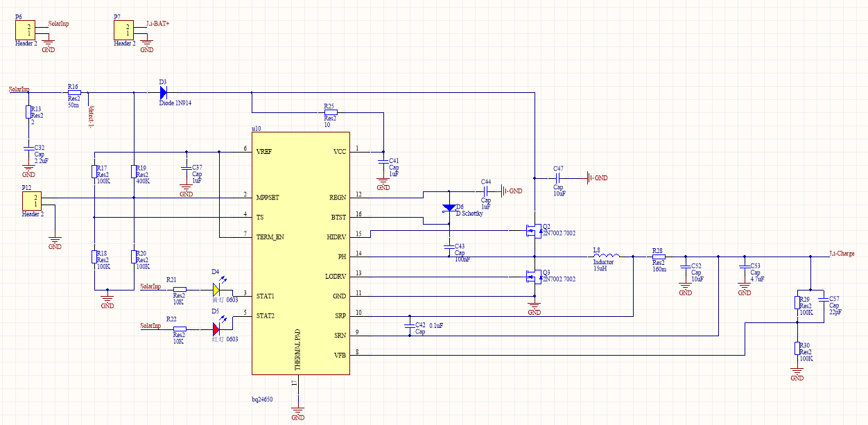868x425 pixels.
Task: Click the THERMAL PAD pin label
Action: [297, 349]
